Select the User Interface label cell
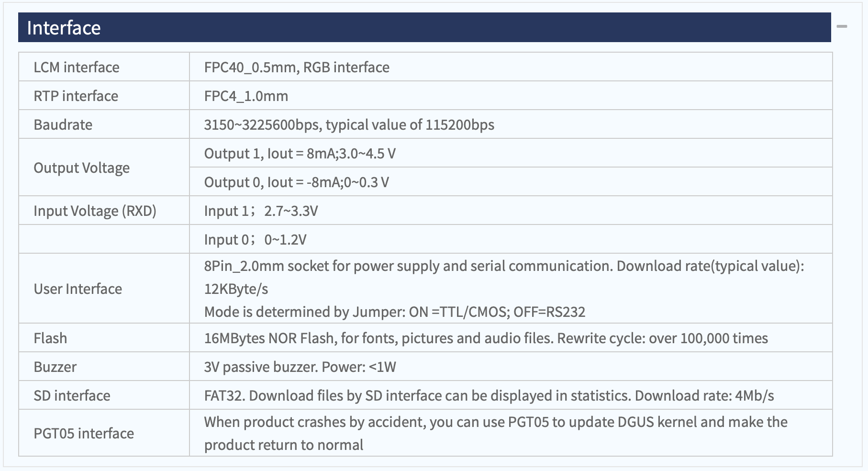 pos(104,289)
